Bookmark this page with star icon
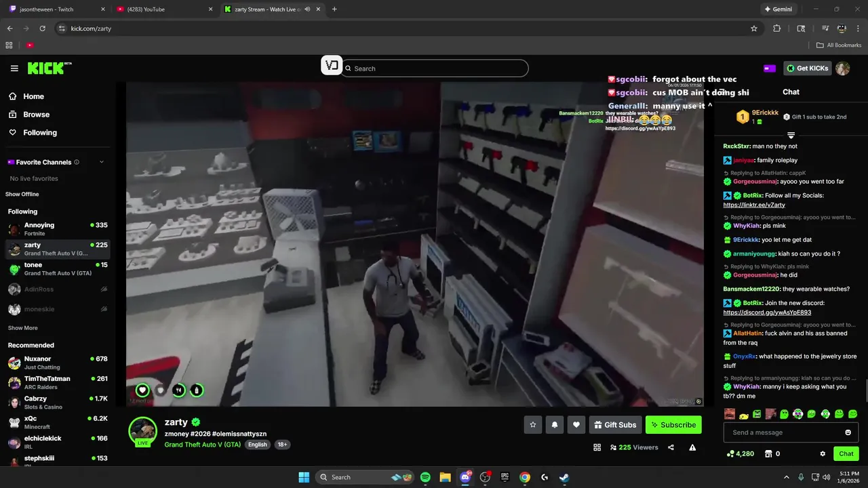Viewport: 868px width, 488px height. tap(753, 28)
